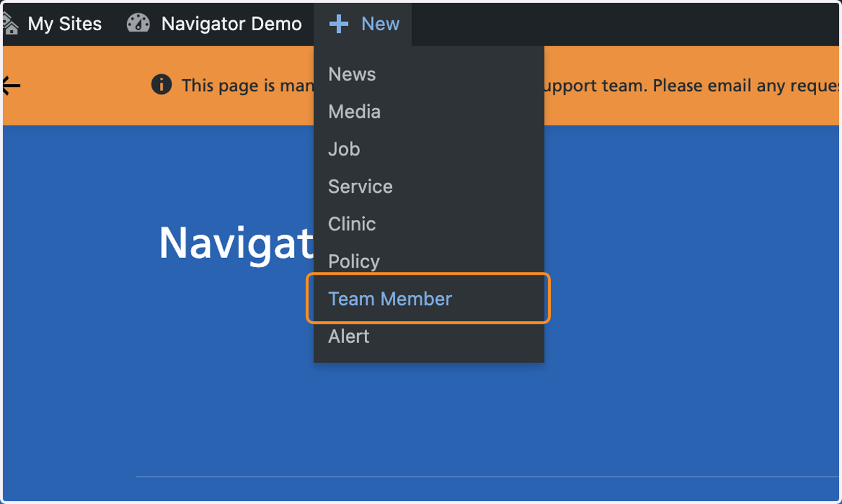Click the plus icon beside New
The width and height of the screenshot is (842, 504).
(339, 25)
